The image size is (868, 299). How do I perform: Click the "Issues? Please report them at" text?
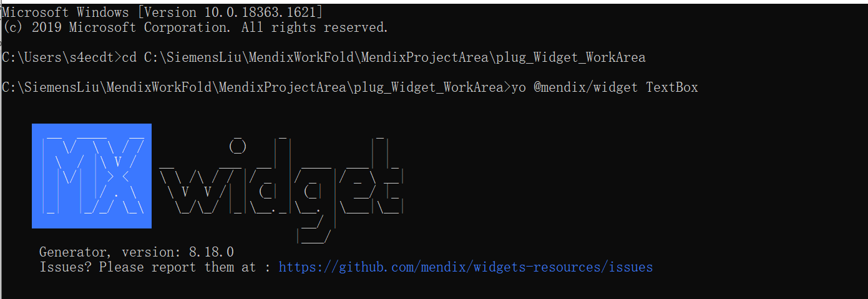148,267
